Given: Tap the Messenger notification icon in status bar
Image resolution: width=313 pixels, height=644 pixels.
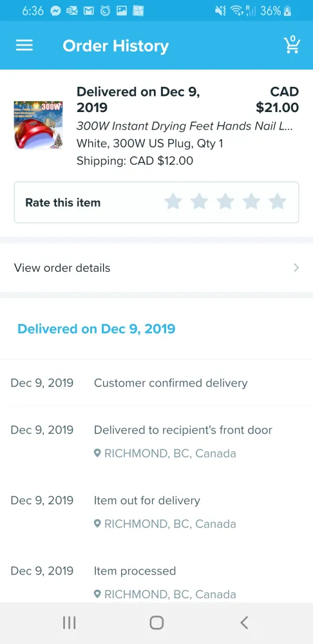Looking at the screenshot, I should point(56,11).
